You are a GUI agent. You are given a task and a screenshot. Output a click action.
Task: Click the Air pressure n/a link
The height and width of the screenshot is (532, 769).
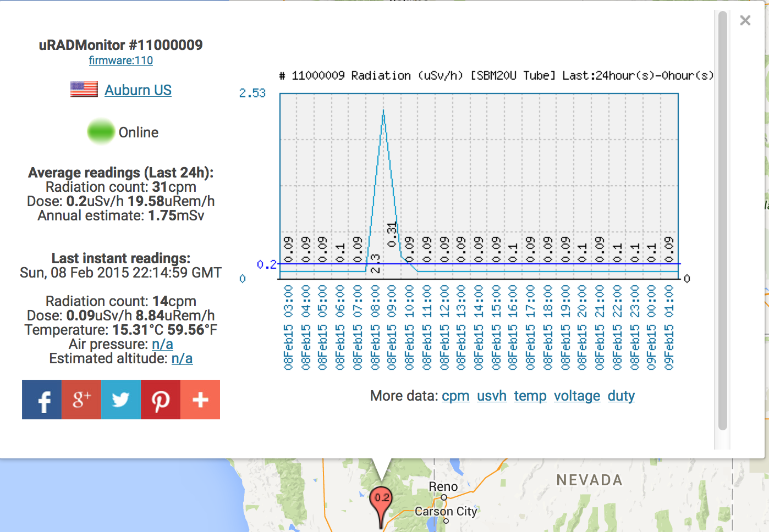click(162, 344)
